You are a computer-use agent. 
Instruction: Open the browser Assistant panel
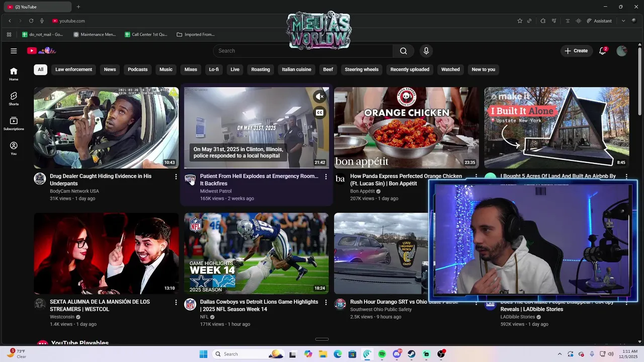coord(599,21)
